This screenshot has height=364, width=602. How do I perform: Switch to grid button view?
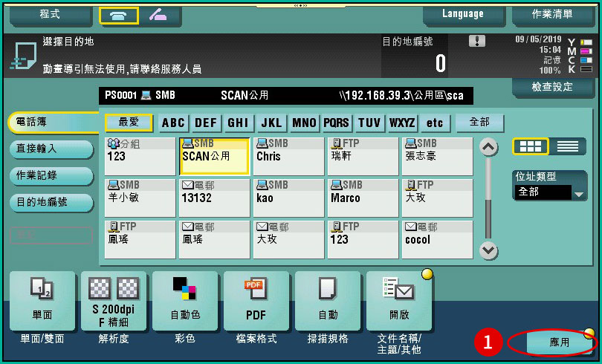[x=531, y=146]
